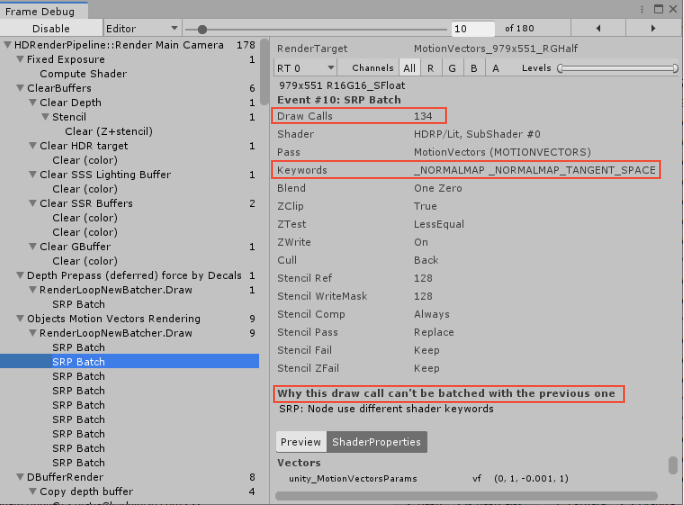Step to the next frame event
Screen dimensions: 684x505
(x=653, y=28)
